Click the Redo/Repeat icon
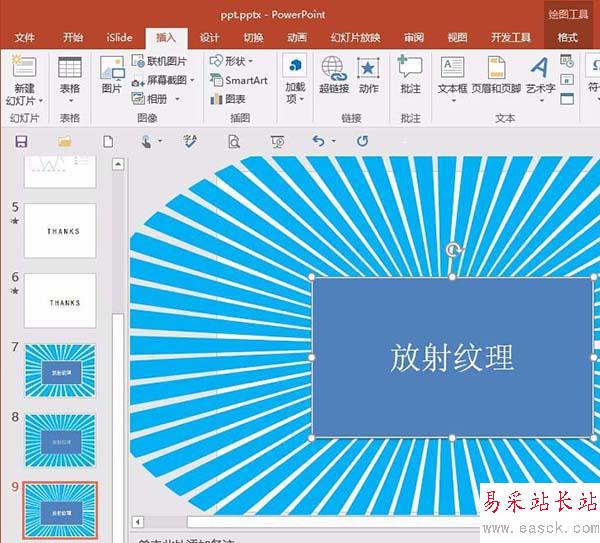The height and width of the screenshot is (543, 600). (x=362, y=141)
